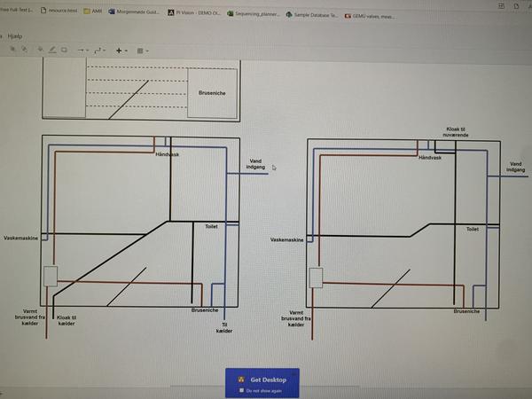Check the Do not show again box
The width and height of the screenshot is (532, 399).
coord(242,390)
